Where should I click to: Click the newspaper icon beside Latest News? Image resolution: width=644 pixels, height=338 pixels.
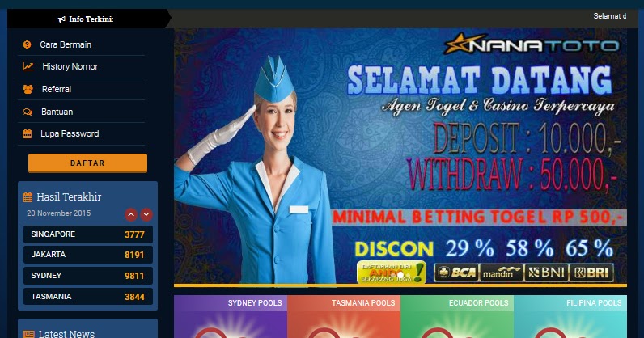pos(28,334)
